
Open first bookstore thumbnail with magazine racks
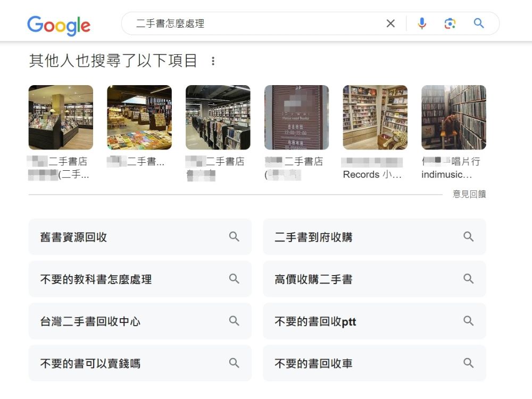coord(61,118)
